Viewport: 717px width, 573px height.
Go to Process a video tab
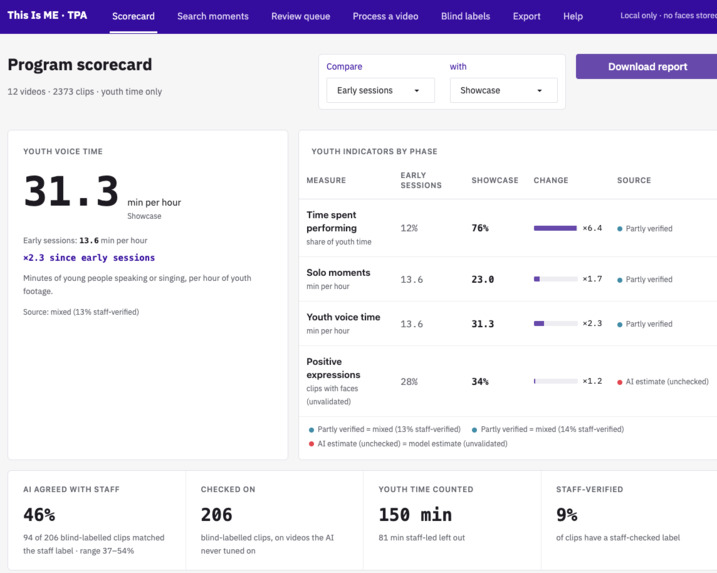pos(385,16)
